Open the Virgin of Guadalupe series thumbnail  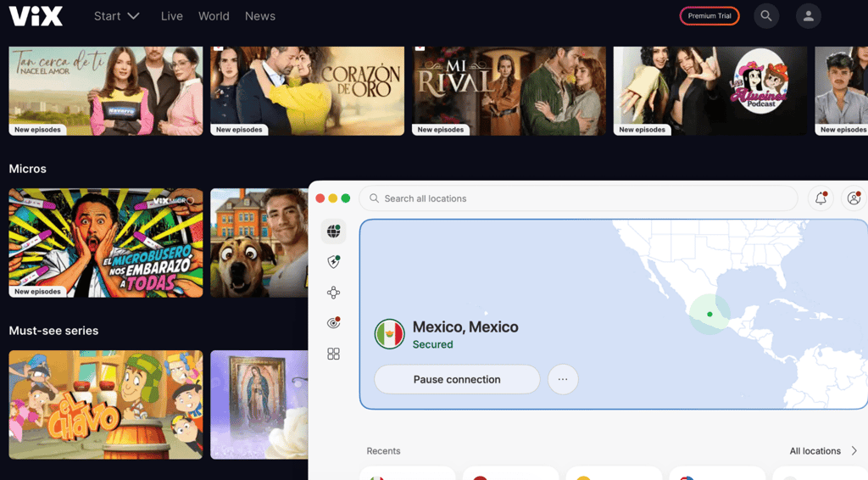point(259,405)
